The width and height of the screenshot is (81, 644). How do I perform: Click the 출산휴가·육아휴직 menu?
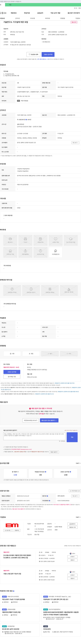(x=74, y=13)
